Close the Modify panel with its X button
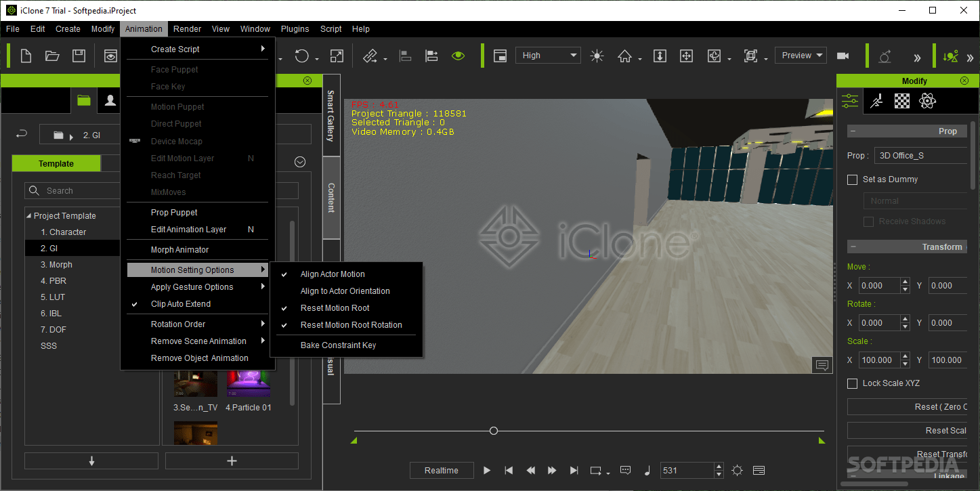 pos(964,81)
